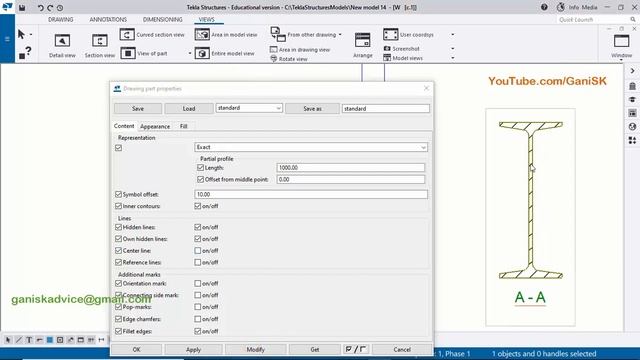
Task: Expand User coordsys dropdown arrow
Action: (x=453, y=35)
